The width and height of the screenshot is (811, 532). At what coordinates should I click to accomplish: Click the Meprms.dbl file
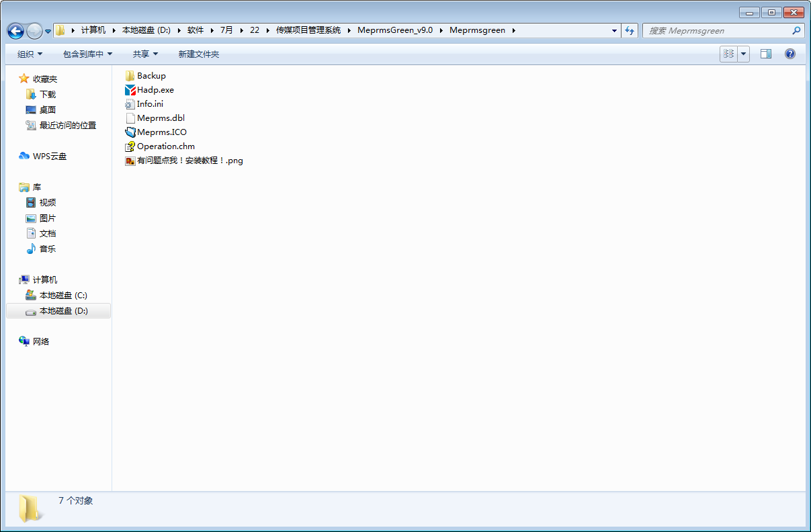[x=155, y=118]
